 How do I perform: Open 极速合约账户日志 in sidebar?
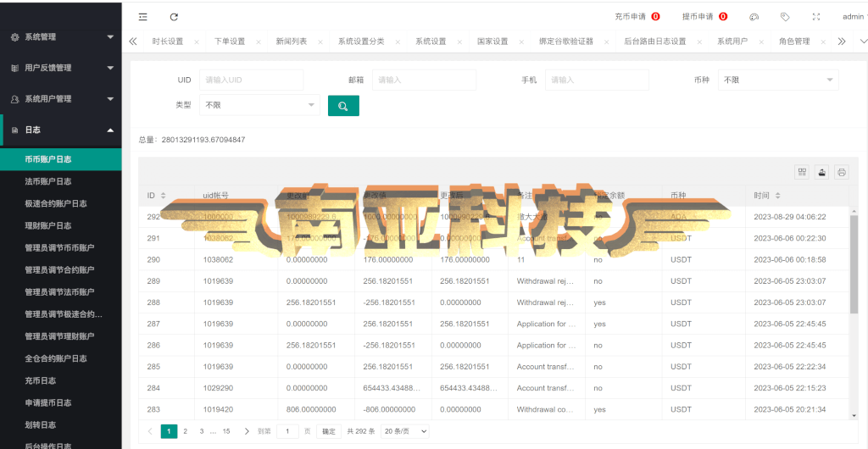click(x=61, y=203)
